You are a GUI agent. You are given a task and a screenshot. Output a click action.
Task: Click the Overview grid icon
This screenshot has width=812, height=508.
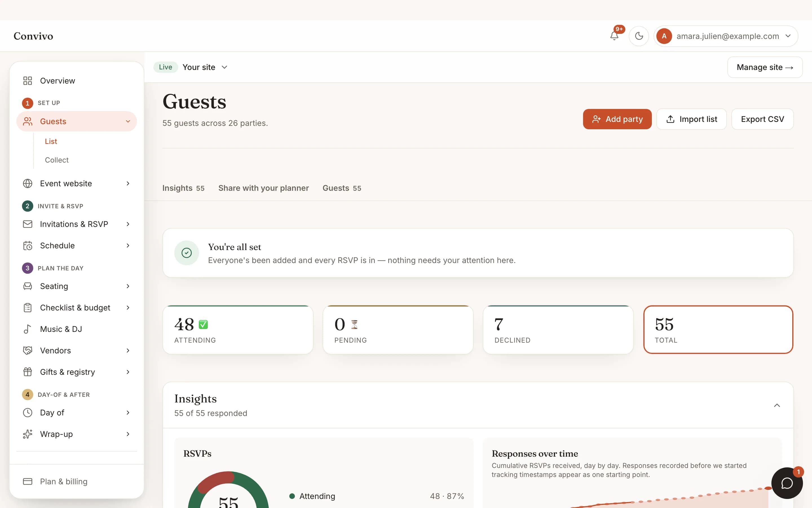(x=28, y=81)
